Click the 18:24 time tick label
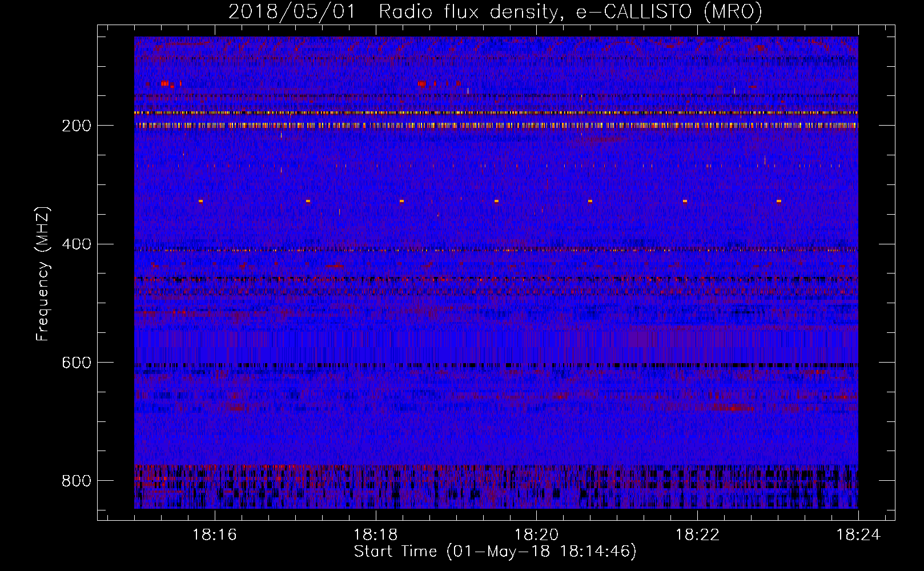Screen dimensions: 924x571 (859, 535)
